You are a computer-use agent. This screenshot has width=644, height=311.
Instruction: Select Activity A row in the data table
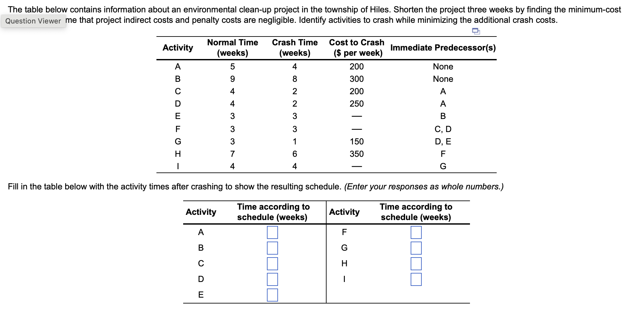coord(177,67)
